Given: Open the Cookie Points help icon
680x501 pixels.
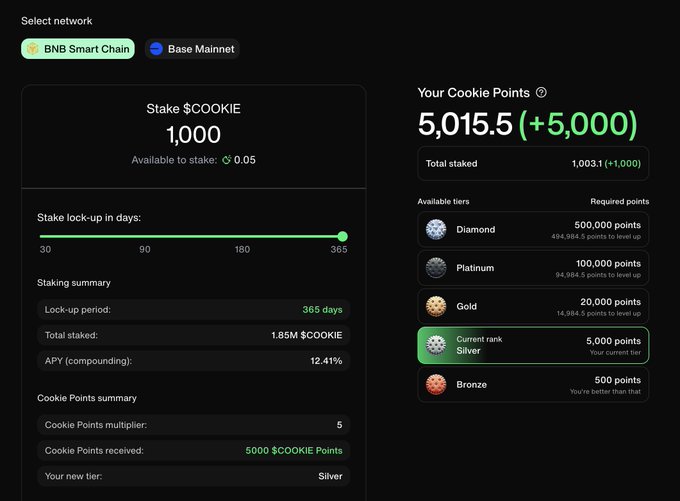Looking at the screenshot, I should pyautogui.click(x=541, y=93).
